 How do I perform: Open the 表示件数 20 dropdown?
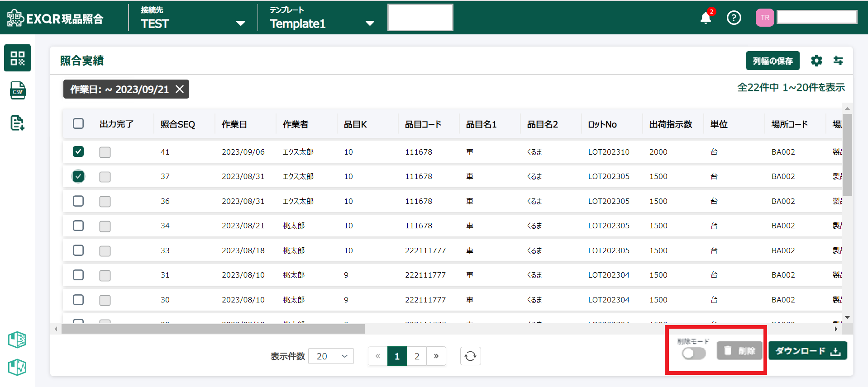click(331, 356)
